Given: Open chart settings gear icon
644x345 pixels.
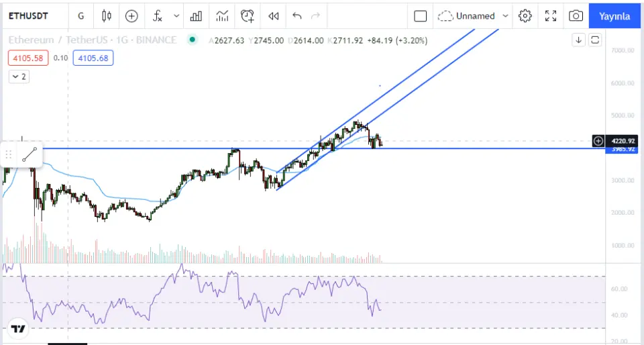Looking at the screenshot, I should click(525, 15).
